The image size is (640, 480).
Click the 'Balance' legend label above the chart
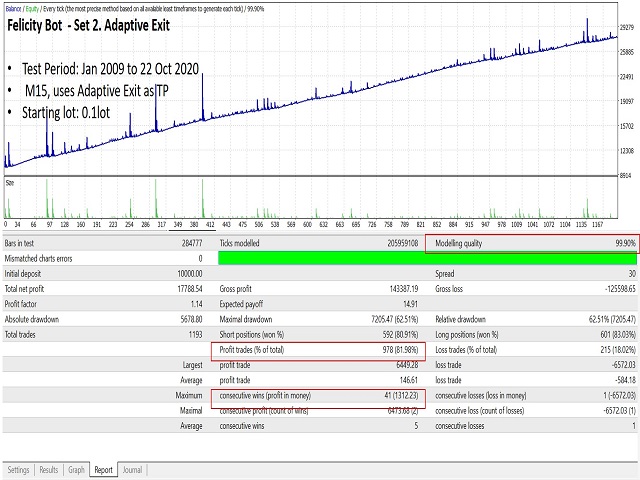[13, 9]
